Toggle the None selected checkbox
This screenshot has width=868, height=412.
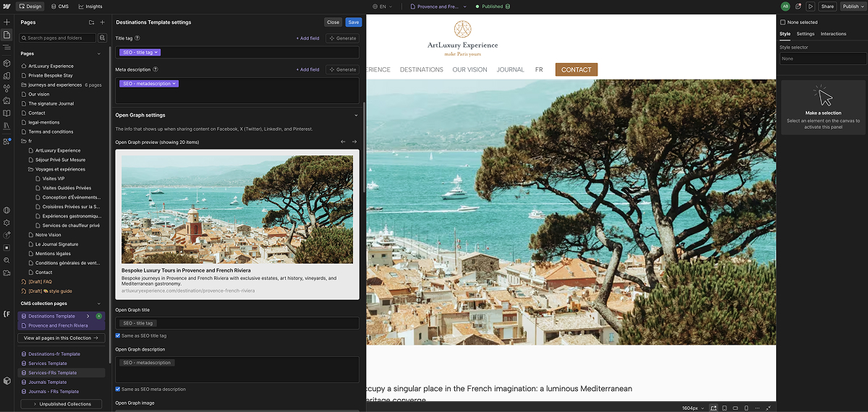coord(783,22)
